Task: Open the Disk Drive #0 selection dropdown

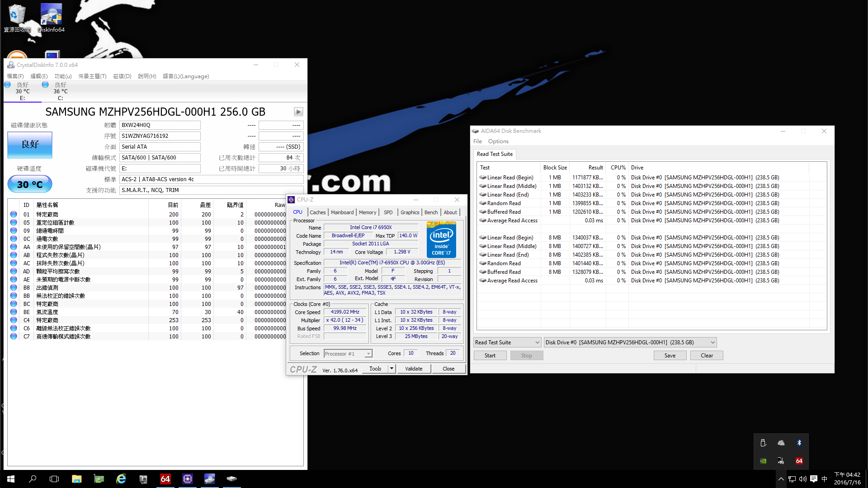Action: tap(630, 343)
